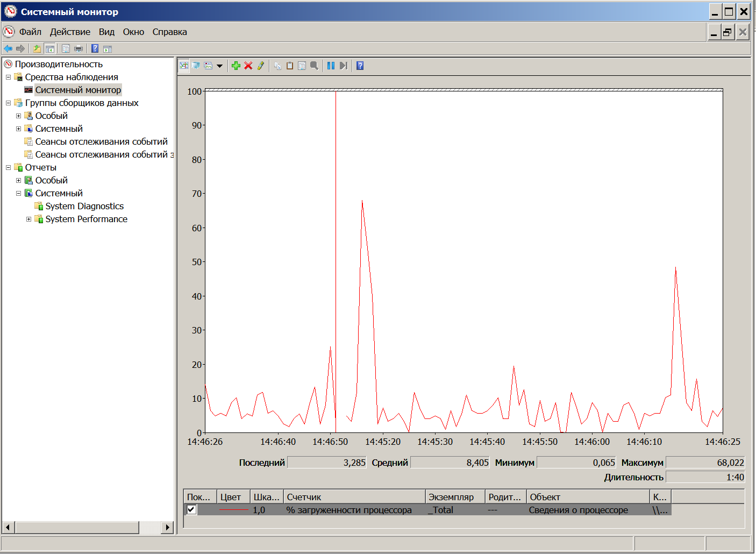756x554 pixels.
Task: Click the Highlight pencil icon
Action: [261, 66]
